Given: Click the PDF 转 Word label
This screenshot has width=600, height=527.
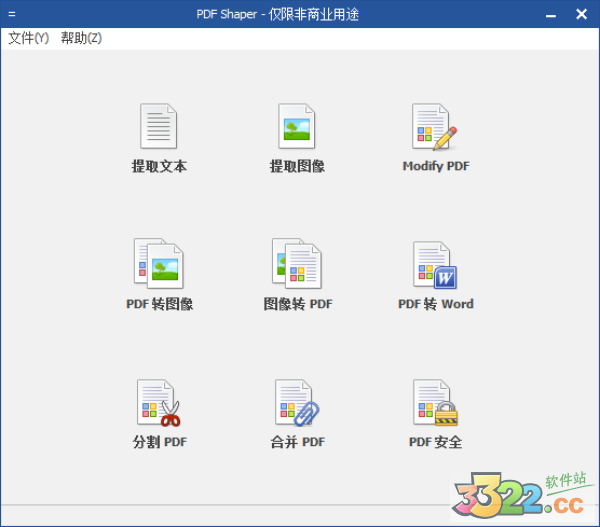Looking at the screenshot, I should tap(436, 304).
